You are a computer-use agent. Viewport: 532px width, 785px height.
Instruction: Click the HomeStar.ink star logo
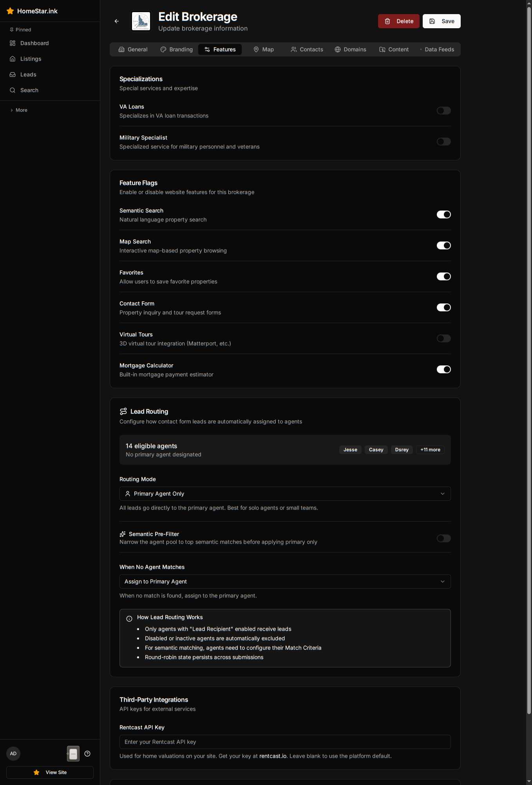click(x=10, y=11)
